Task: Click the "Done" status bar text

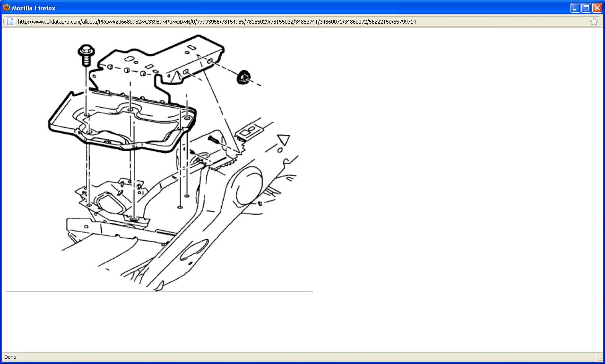Action: 10,357
